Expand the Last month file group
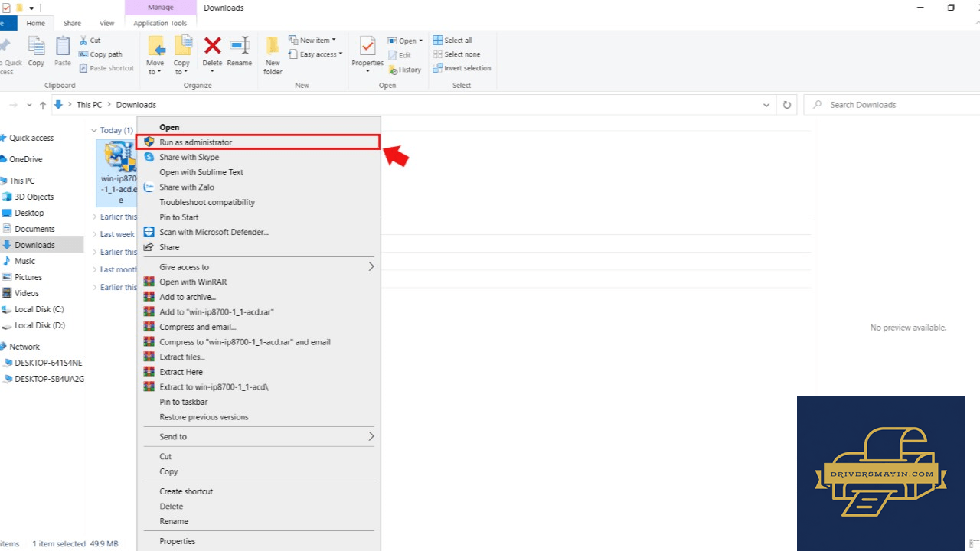 94,269
